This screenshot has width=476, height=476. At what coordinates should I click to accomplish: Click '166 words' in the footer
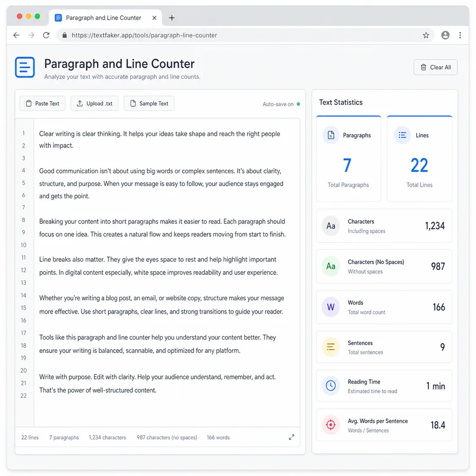(218, 437)
